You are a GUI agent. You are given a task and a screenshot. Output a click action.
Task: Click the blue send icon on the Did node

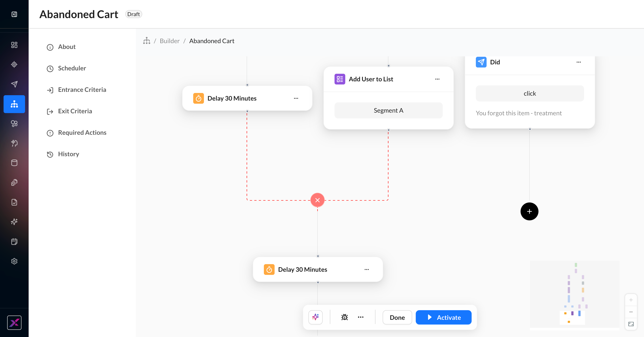481,62
